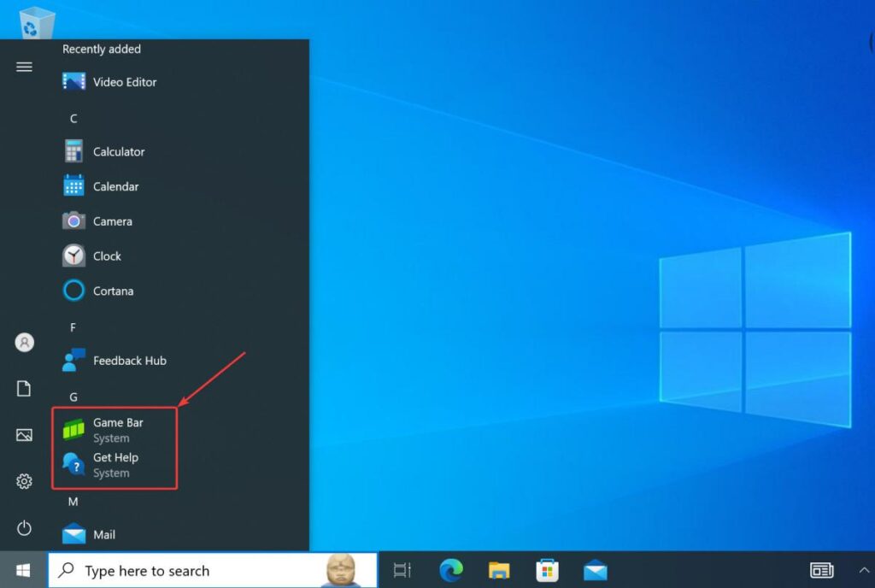Click the Windows Start button
875x588 pixels.
(23, 570)
